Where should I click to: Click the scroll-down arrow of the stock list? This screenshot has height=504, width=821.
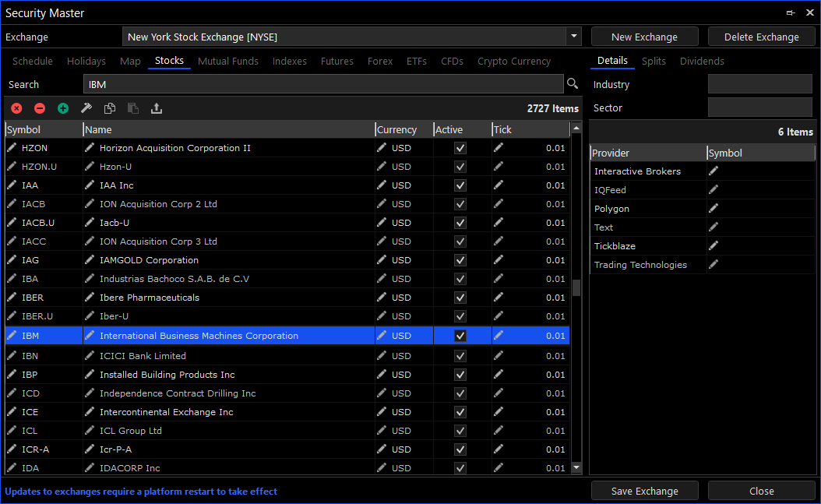tap(576, 467)
